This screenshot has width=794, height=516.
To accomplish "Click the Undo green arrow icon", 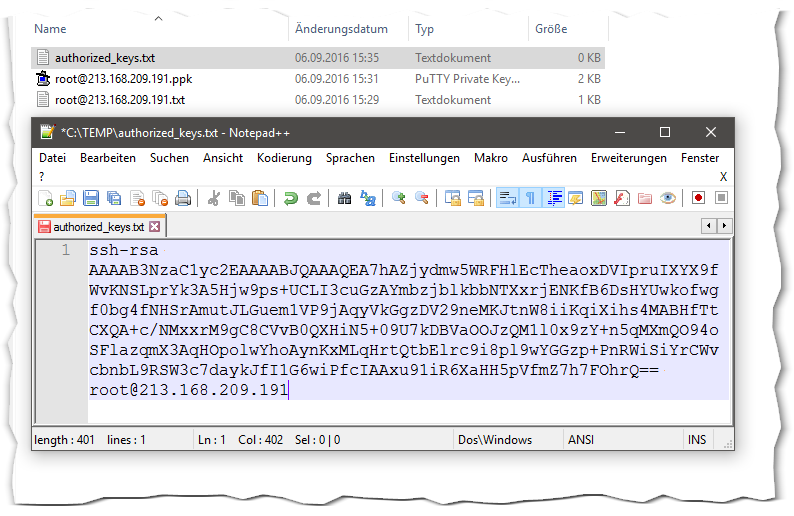I will [x=290, y=198].
